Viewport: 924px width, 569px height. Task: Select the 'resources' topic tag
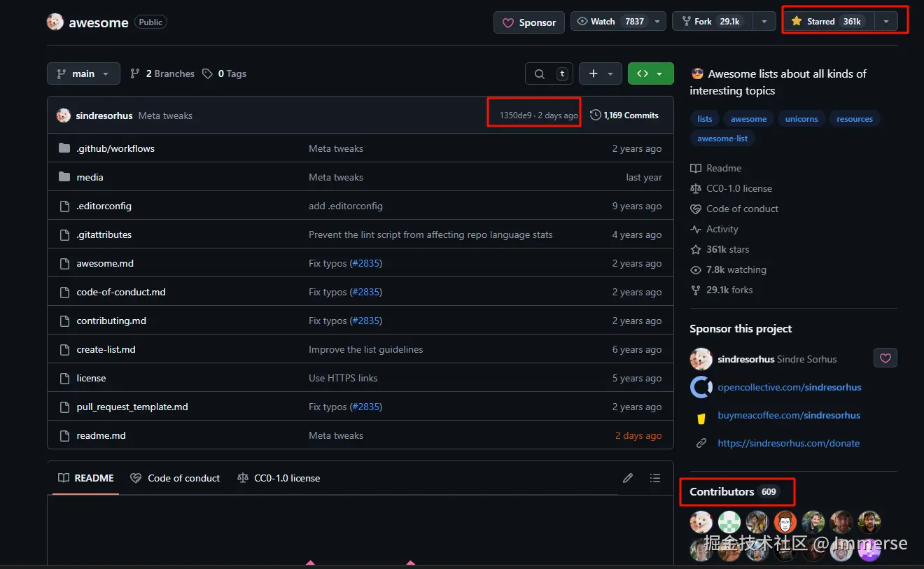click(855, 119)
